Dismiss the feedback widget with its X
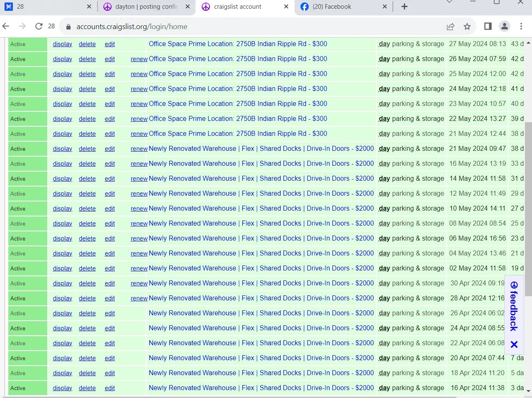The width and height of the screenshot is (532, 398). click(x=514, y=344)
